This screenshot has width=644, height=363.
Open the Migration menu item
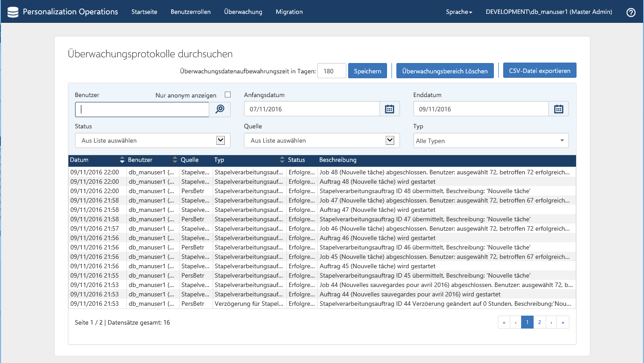coord(289,12)
